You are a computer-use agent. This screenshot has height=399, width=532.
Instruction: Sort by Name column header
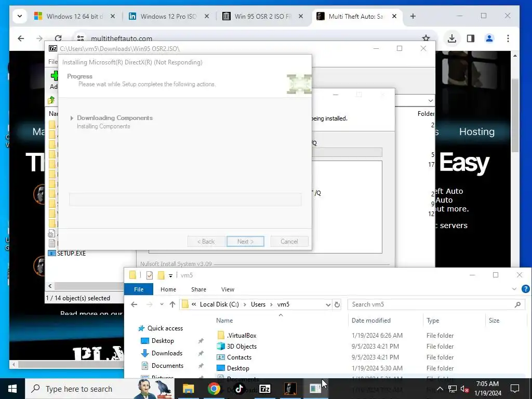[x=224, y=321]
